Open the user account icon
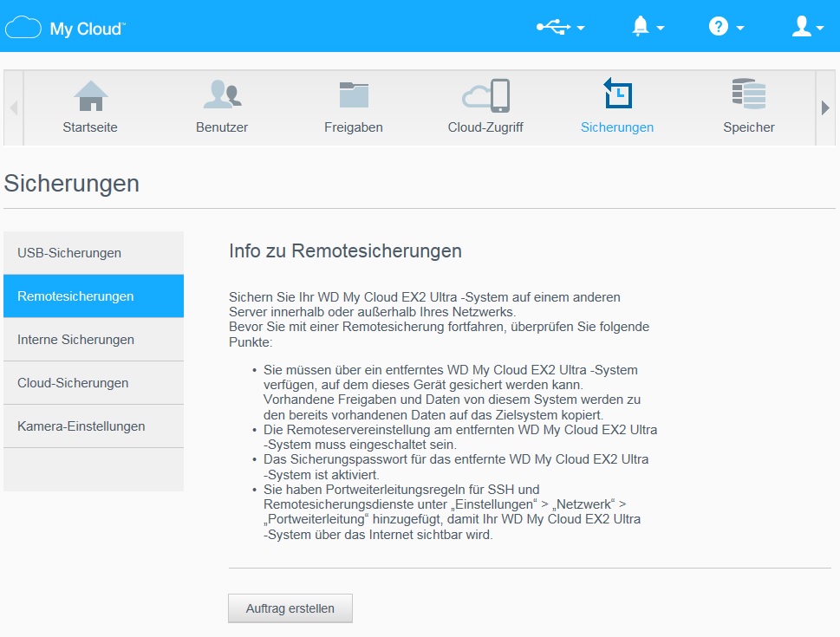 (x=802, y=26)
